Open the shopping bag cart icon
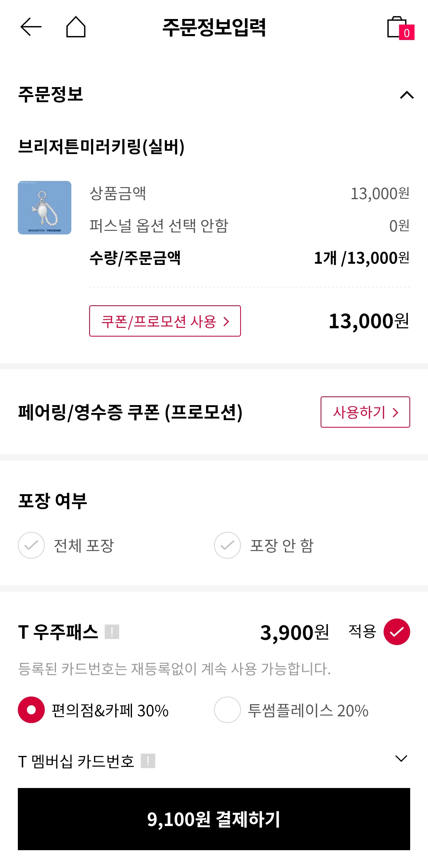 tap(399, 28)
